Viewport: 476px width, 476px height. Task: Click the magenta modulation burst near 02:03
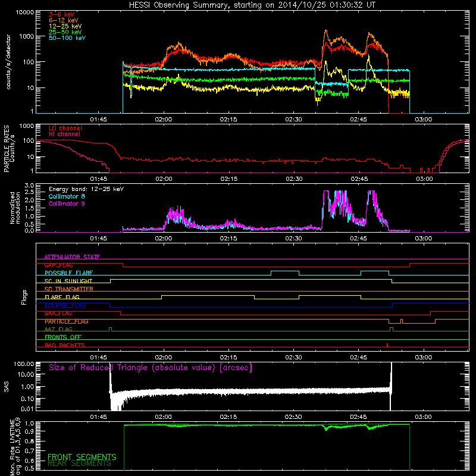point(177,216)
